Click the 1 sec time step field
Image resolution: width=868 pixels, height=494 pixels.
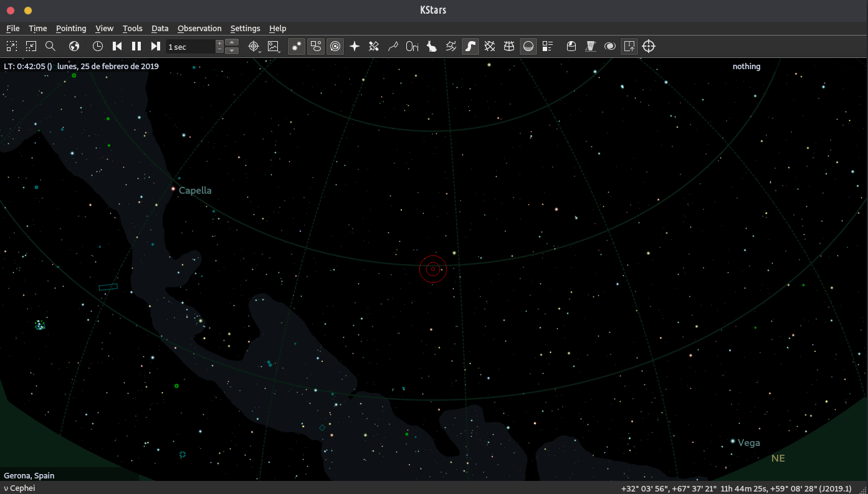tap(189, 47)
